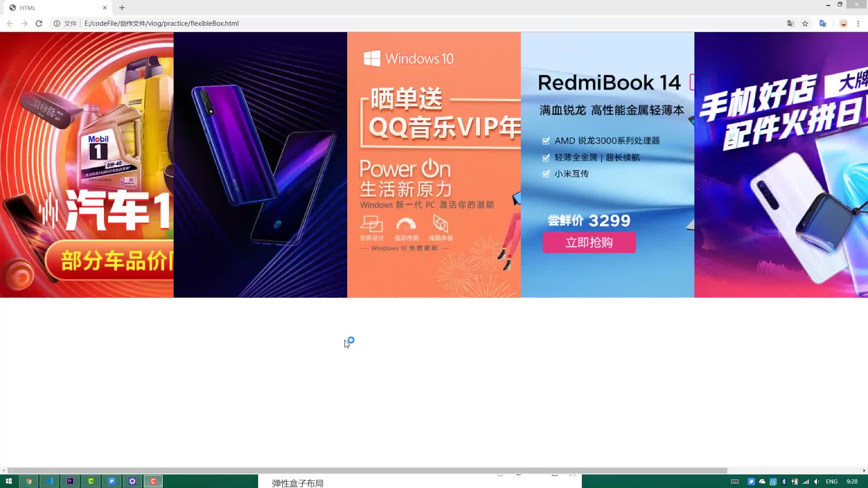Click the page's horizontal scrollbar thumb

pyautogui.click(x=367, y=470)
